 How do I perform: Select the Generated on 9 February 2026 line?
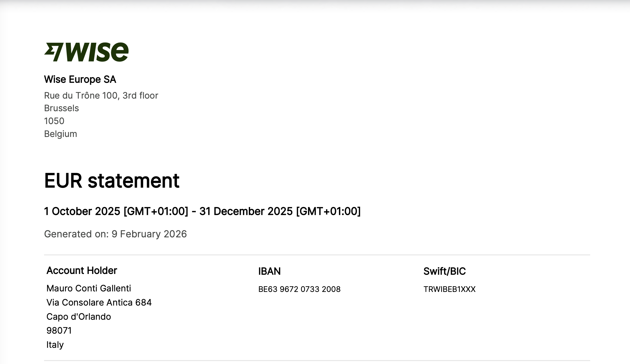115,234
